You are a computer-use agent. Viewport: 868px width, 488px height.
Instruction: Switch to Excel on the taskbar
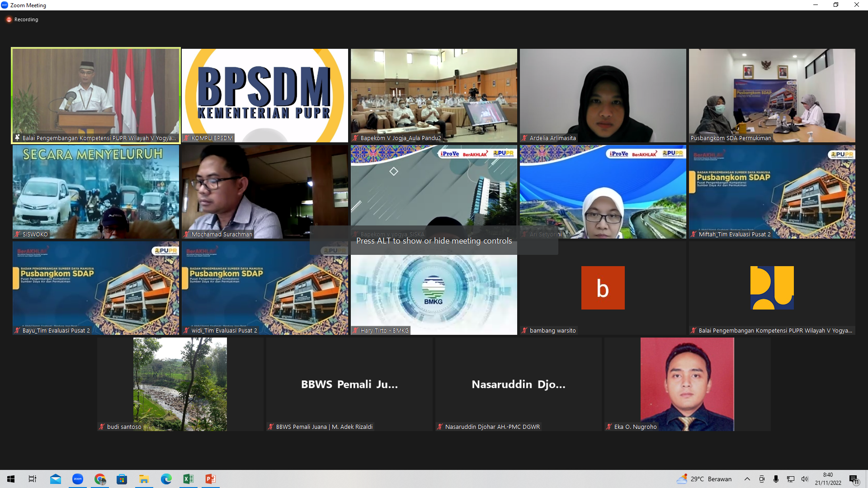coord(189,479)
